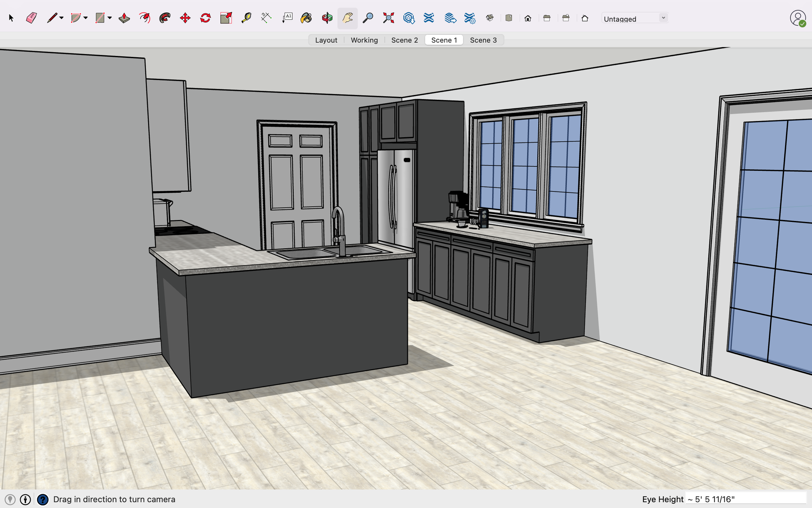Viewport: 812px width, 508px height.
Task: Open the Layout scene tab
Action: (326, 40)
